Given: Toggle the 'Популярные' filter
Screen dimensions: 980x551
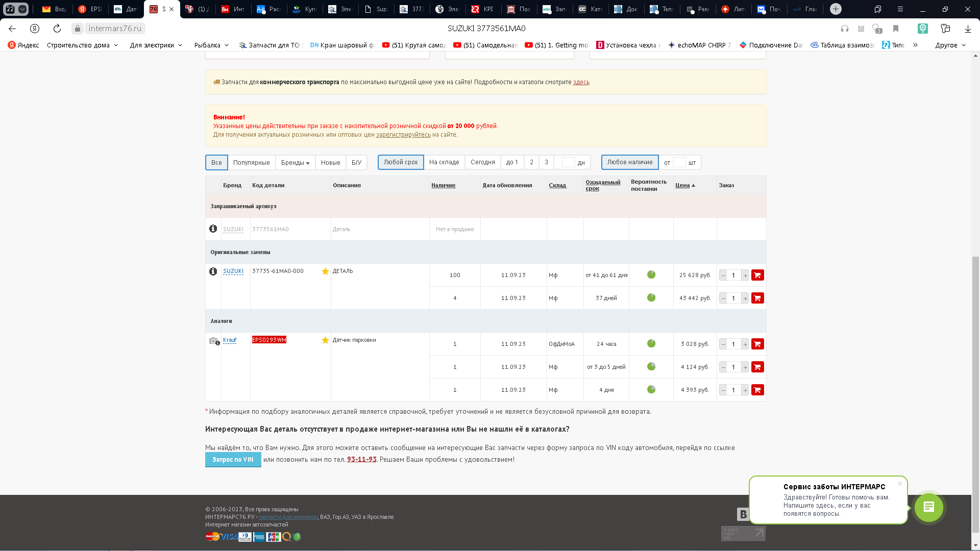Looking at the screenshot, I should pyautogui.click(x=251, y=163).
